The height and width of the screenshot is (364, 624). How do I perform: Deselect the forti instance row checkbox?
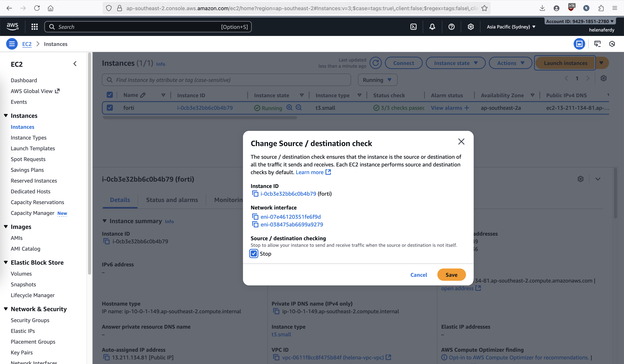pos(110,108)
